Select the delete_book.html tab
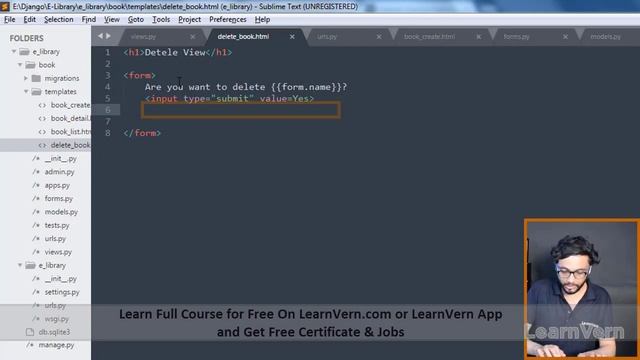The width and height of the screenshot is (640, 360). click(243, 37)
